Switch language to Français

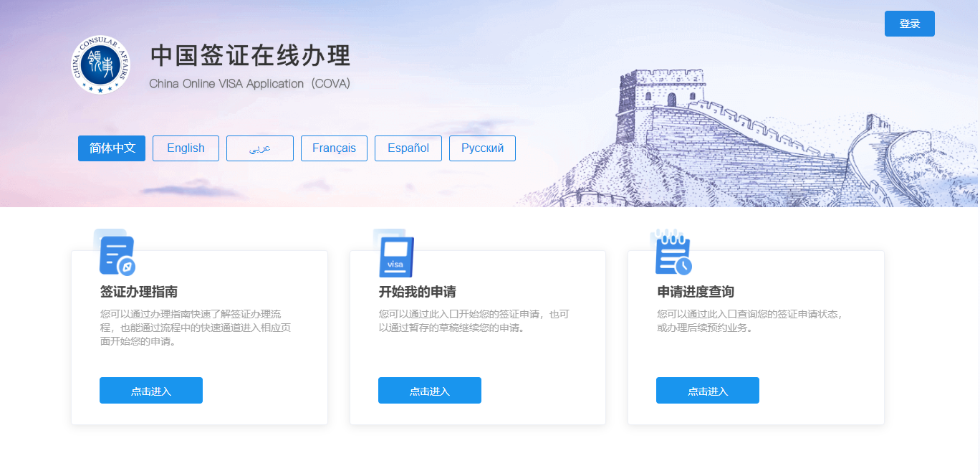point(334,148)
